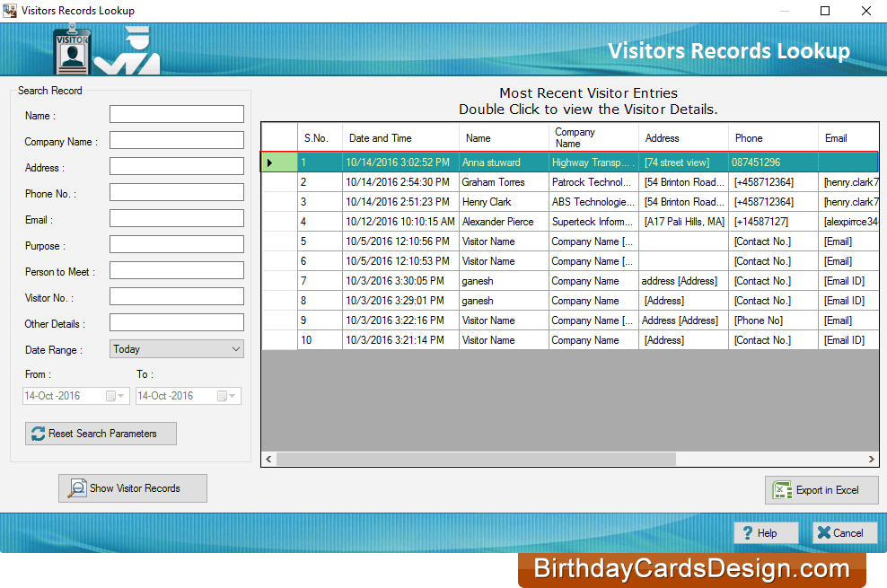The width and height of the screenshot is (887, 588).
Task: Click scroll left arrow of table scrollbar
Action: pos(268,459)
